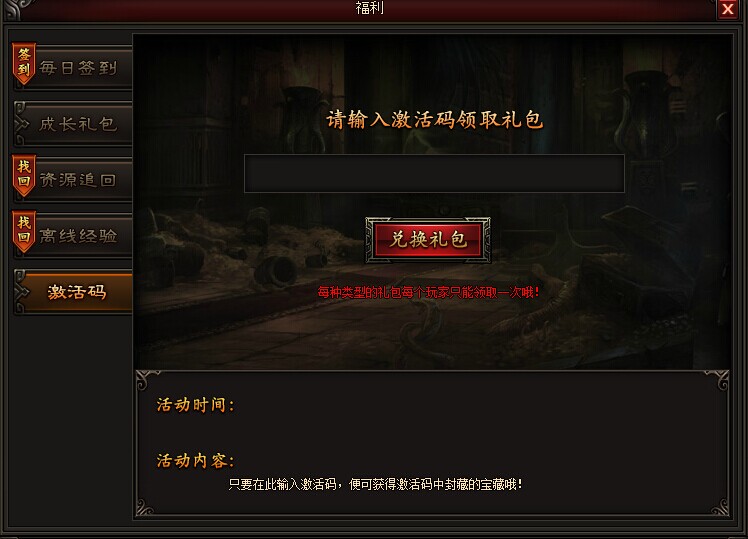Select the 资源追回 resource recovery tab
Screen dimensions: 748x539
pyautogui.click(x=73, y=179)
